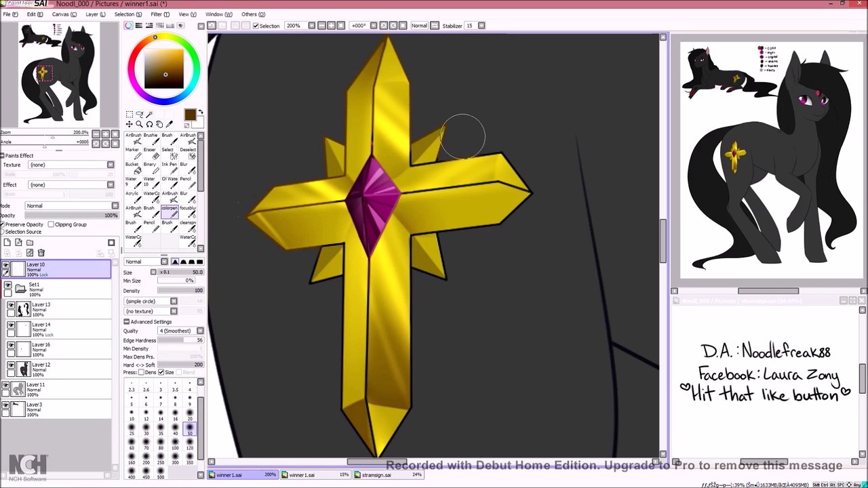Open the Window menu
868x488 pixels.
218,14
